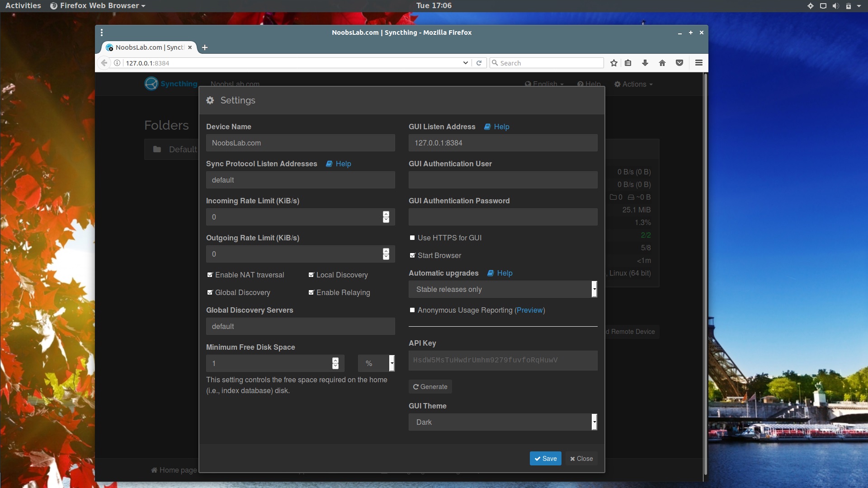Enable Use HTTPS for GUI
The width and height of the screenshot is (868, 488).
click(412, 238)
